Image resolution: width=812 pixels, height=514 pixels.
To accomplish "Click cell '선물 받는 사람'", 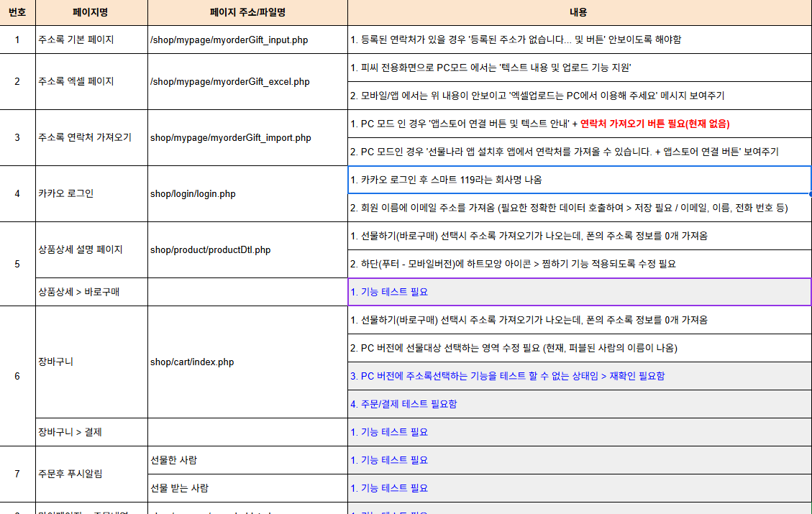I will (x=247, y=488).
